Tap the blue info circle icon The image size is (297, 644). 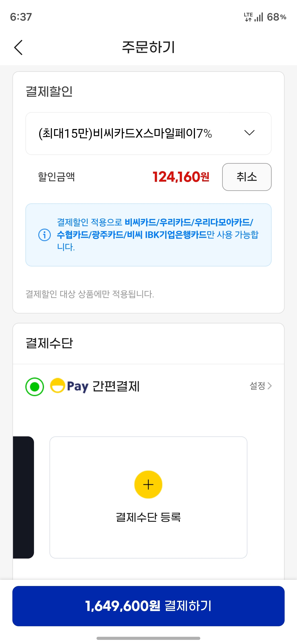pos(45,235)
